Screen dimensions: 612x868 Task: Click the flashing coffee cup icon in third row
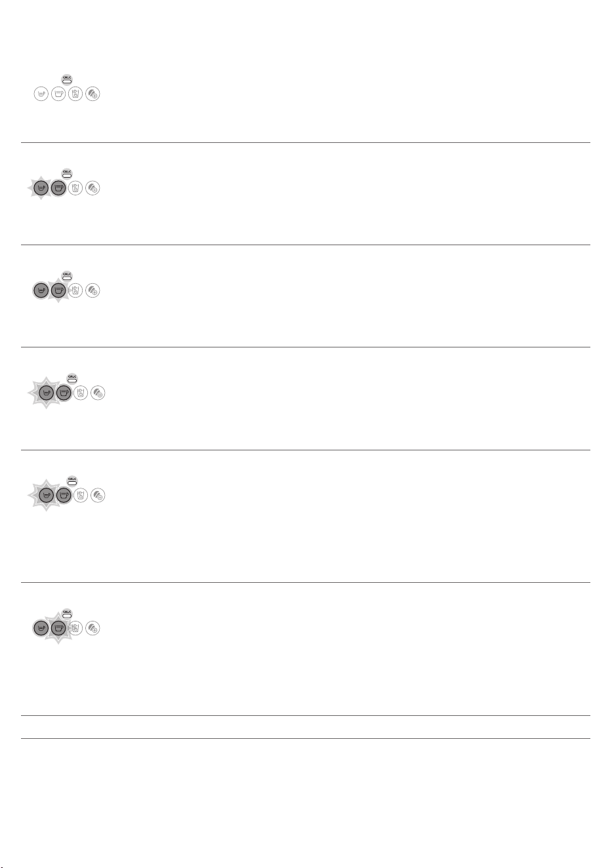58,290
